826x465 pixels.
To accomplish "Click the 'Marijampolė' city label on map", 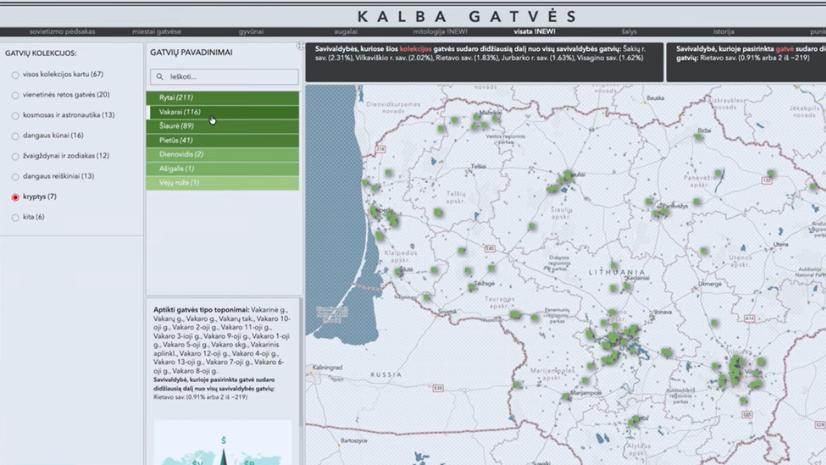I will pyautogui.click(x=586, y=393).
